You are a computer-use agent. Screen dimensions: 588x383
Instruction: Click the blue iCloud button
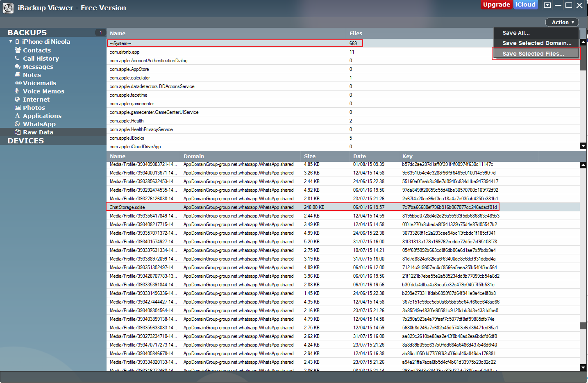[x=525, y=5]
